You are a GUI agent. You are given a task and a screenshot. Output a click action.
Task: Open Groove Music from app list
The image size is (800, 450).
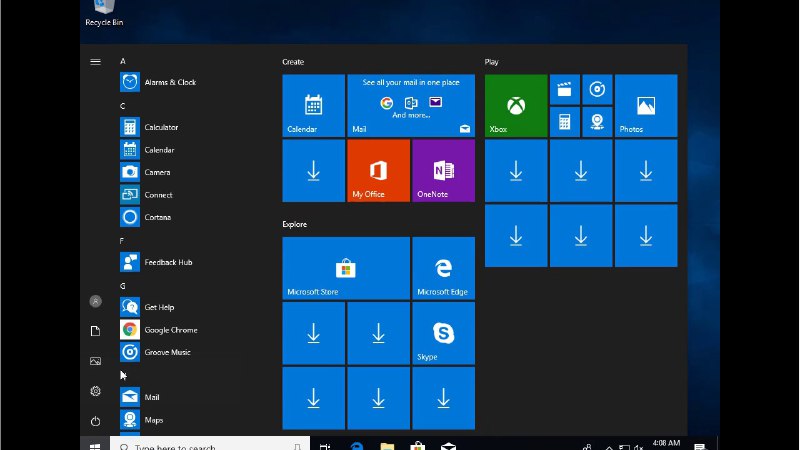pos(156,353)
